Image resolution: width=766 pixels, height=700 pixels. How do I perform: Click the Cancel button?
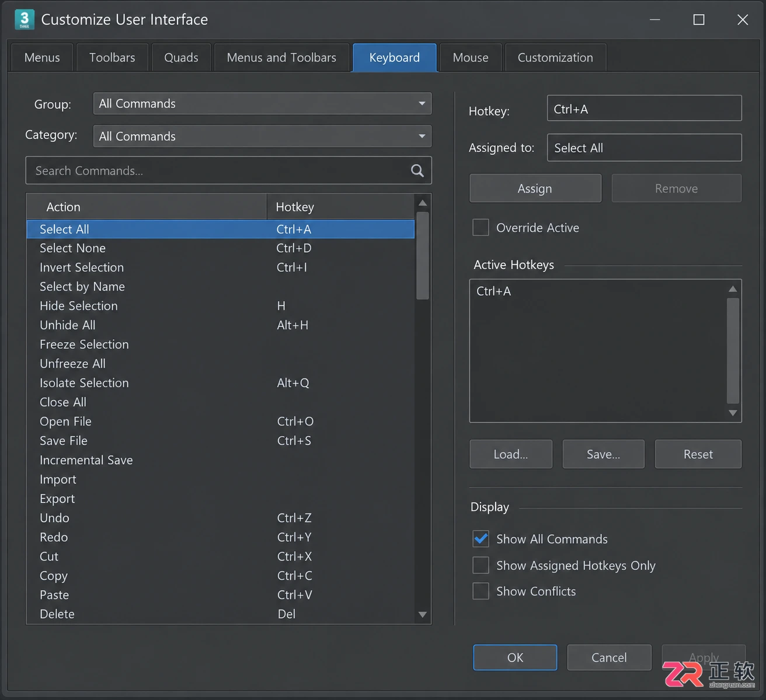[x=609, y=657]
